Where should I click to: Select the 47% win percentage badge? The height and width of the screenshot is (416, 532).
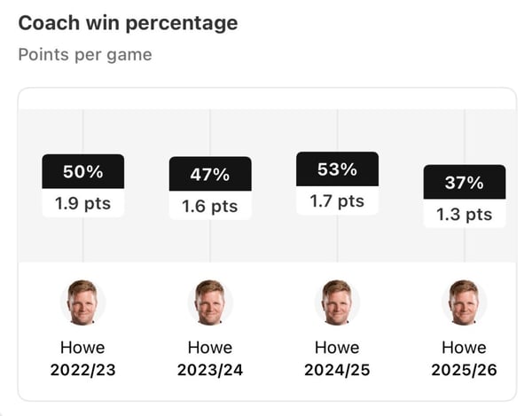click(x=210, y=175)
